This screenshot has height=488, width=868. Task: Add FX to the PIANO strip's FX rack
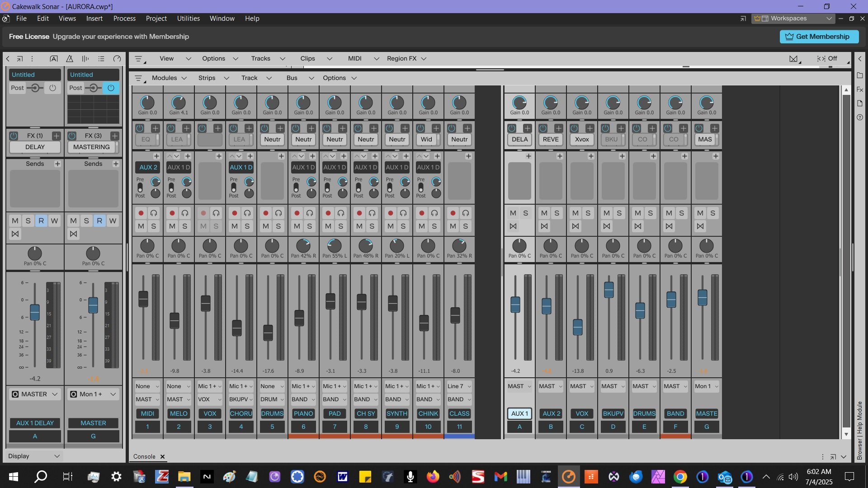(311, 128)
